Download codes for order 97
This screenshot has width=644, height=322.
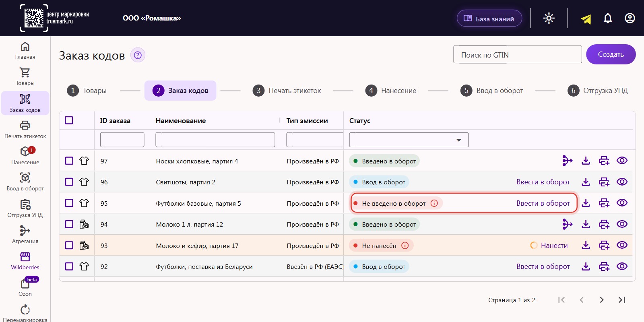click(586, 161)
